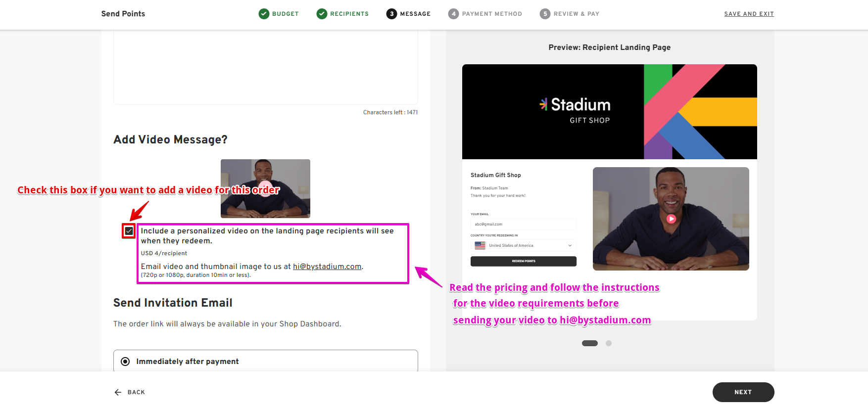868x410 pixels.
Task: Click the 'Send Invitation Email' heading
Action: [x=173, y=303]
